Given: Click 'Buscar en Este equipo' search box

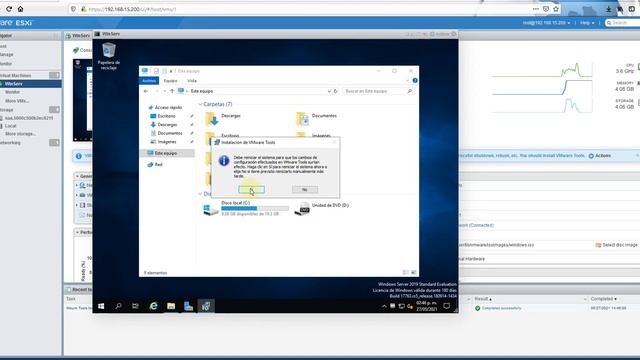Looking at the screenshot, I should click(x=377, y=91).
